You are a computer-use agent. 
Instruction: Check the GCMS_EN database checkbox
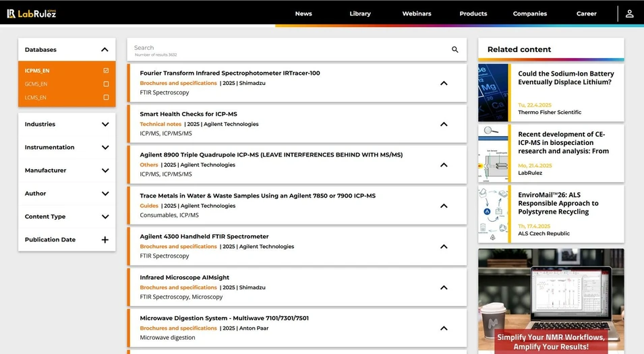point(106,84)
